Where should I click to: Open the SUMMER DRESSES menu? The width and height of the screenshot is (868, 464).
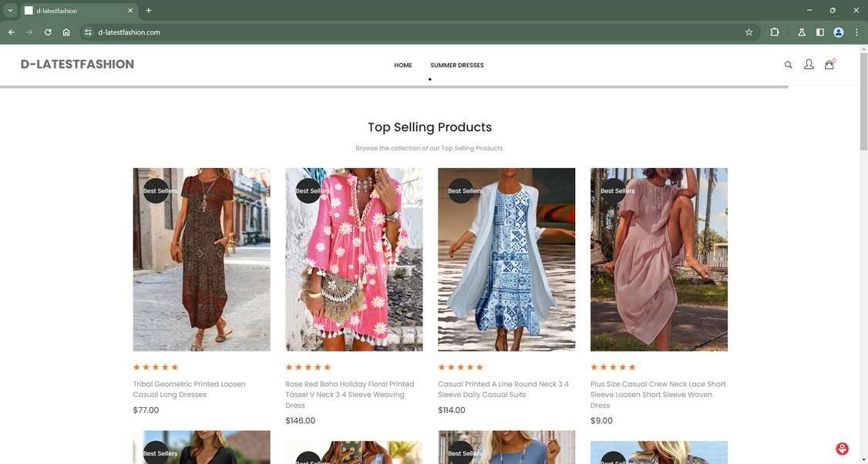click(457, 66)
